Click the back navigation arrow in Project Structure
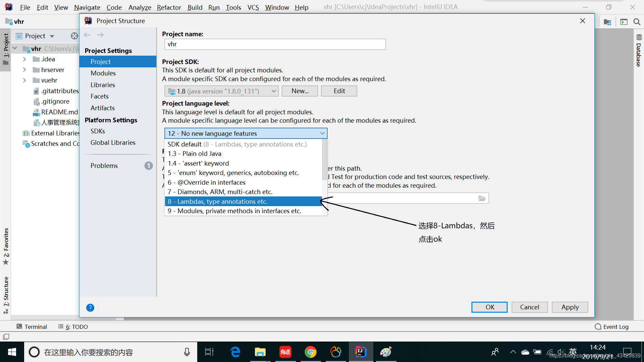 tap(87, 35)
